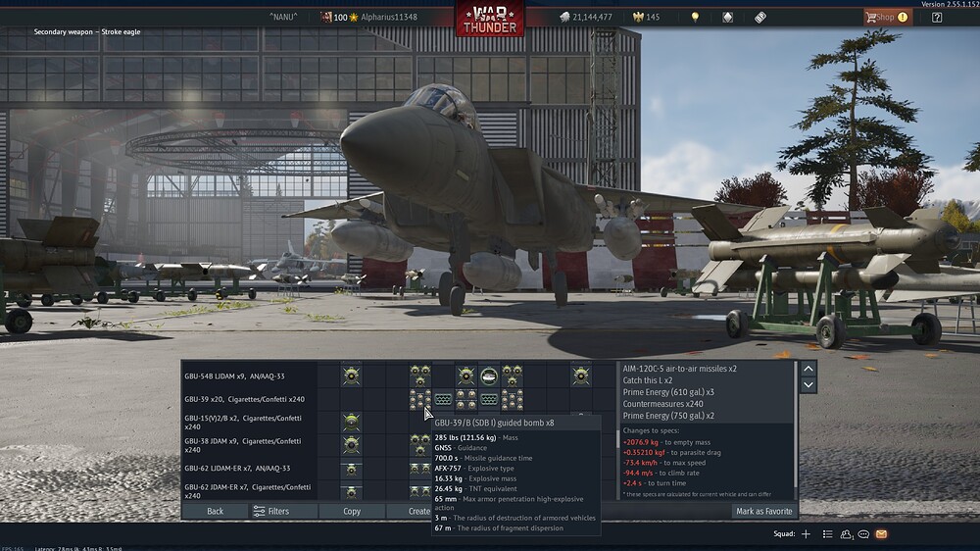Open the help question-mark icon
This screenshot has height=551, width=980.
tap(937, 18)
